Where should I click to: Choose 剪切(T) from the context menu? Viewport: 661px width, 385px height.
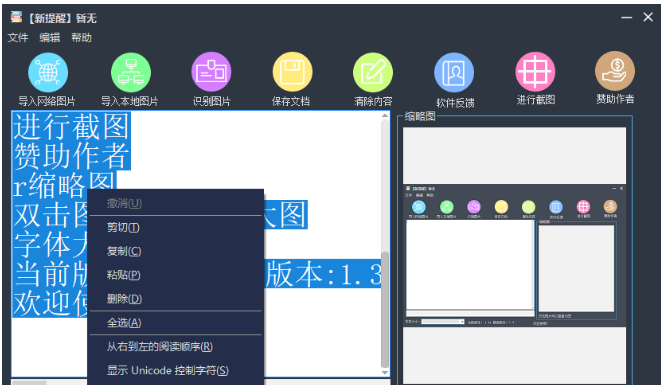tap(175, 228)
